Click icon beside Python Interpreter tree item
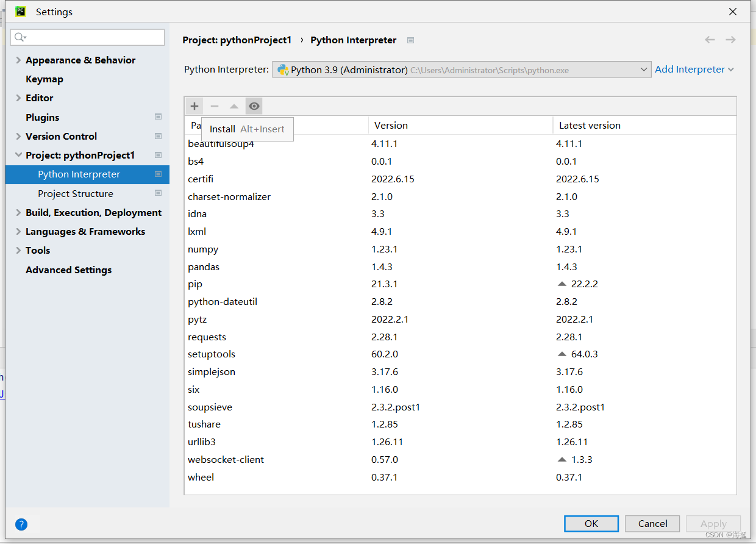The width and height of the screenshot is (756, 544). point(158,174)
